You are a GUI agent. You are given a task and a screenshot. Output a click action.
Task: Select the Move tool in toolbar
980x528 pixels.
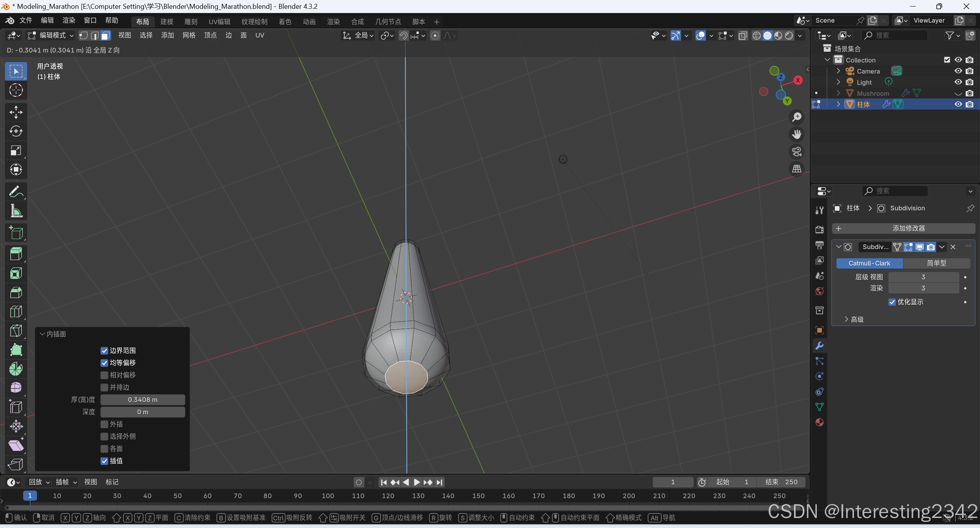(x=16, y=112)
